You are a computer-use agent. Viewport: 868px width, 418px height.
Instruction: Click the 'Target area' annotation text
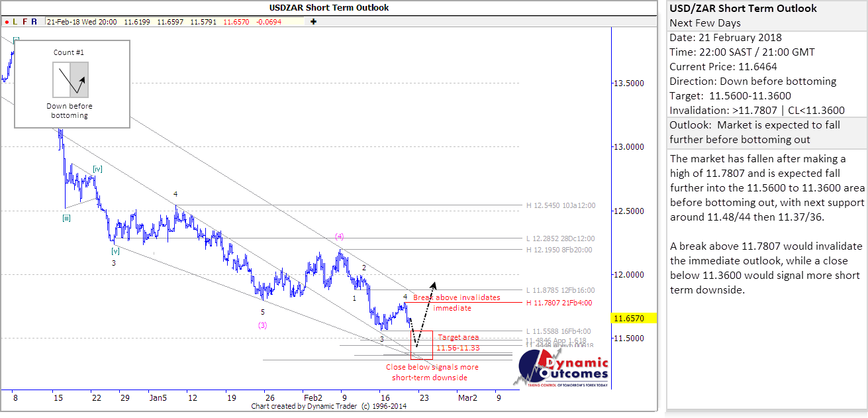click(x=458, y=337)
